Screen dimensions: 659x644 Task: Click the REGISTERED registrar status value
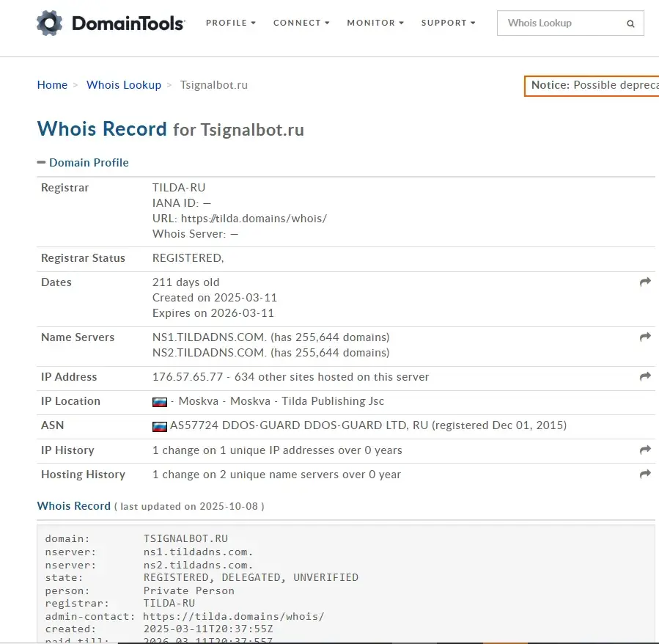188,258
